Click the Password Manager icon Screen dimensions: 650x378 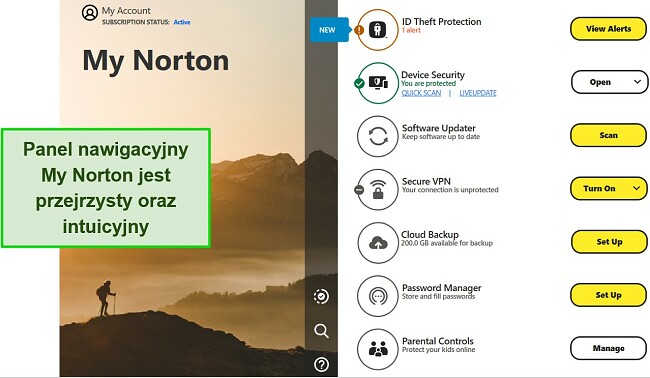[378, 296]
